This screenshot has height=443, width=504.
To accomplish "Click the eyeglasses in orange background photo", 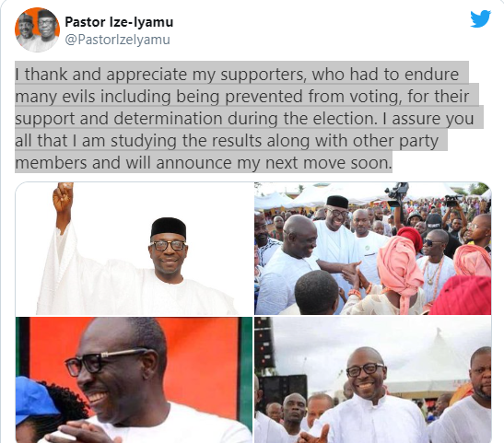I will point(106,360).
